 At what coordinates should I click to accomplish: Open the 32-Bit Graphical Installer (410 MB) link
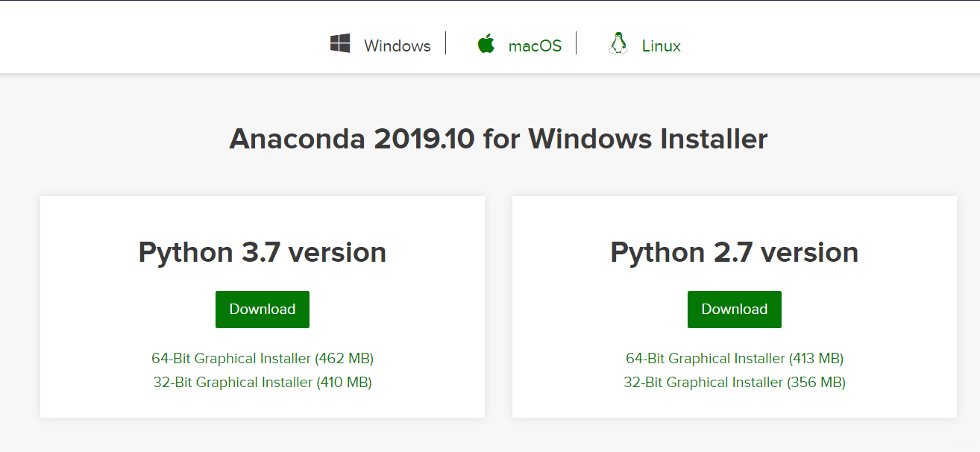(x=262, y=382)
